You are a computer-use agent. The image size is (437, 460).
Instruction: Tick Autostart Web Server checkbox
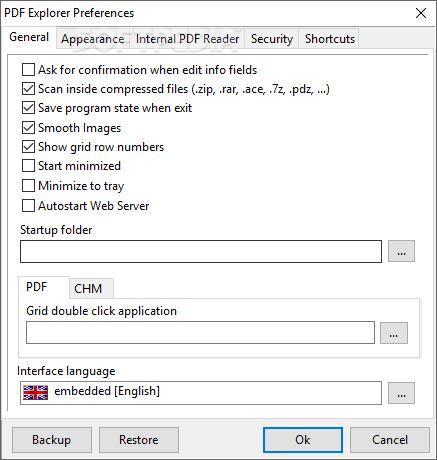[x=28, y=206]
